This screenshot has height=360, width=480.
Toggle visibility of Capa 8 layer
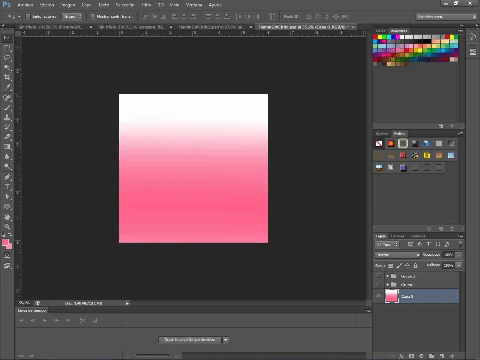[x=379, y=296]
